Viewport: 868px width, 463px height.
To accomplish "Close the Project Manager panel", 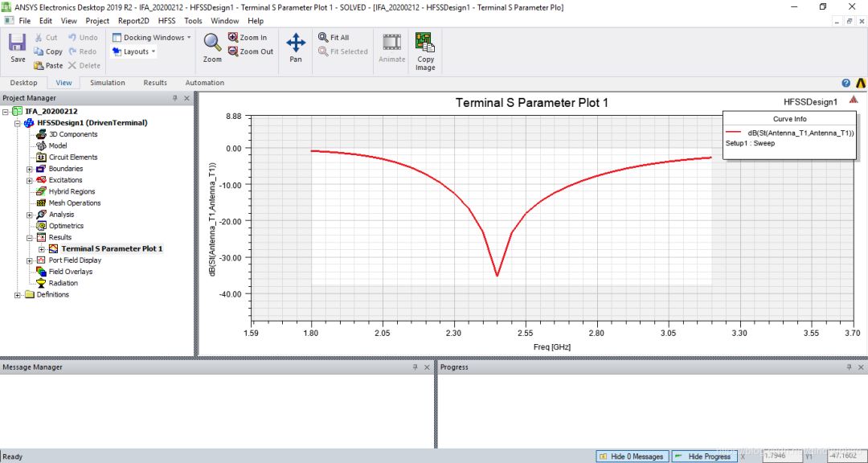I will (x=186, y=98).
